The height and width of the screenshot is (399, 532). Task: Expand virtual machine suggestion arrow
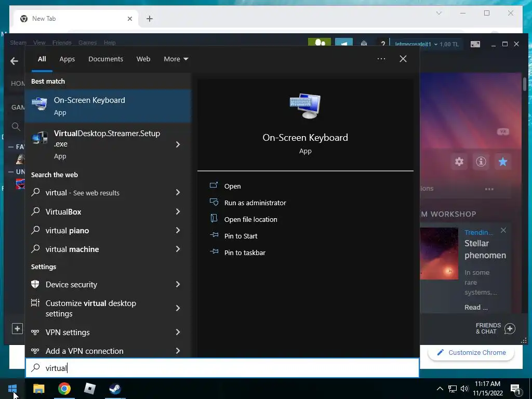(x=178, y=249)
